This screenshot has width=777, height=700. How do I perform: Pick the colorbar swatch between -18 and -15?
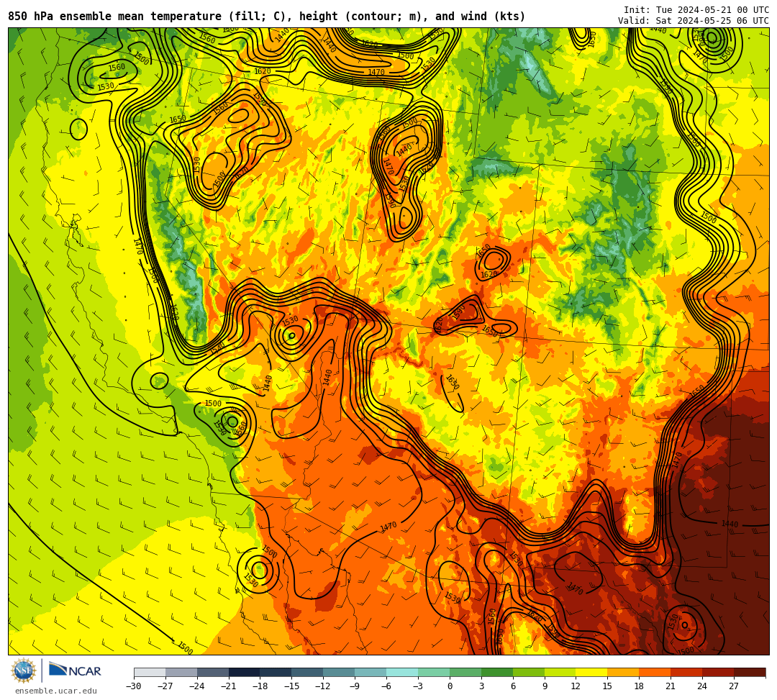coord(276,672)
